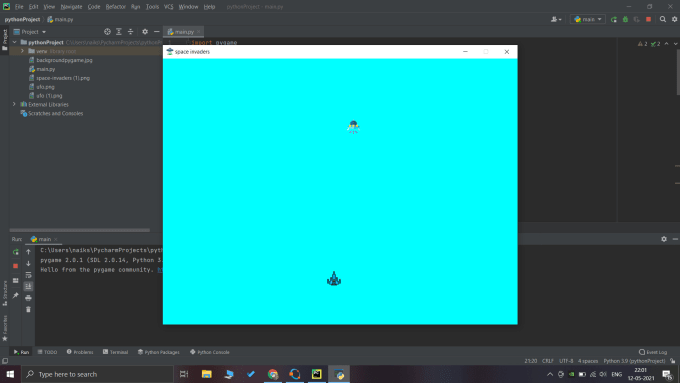Click the Python 3.9 interpreter status widget
The height and width of the screenshot is (383, 680).
click(634, 361)
